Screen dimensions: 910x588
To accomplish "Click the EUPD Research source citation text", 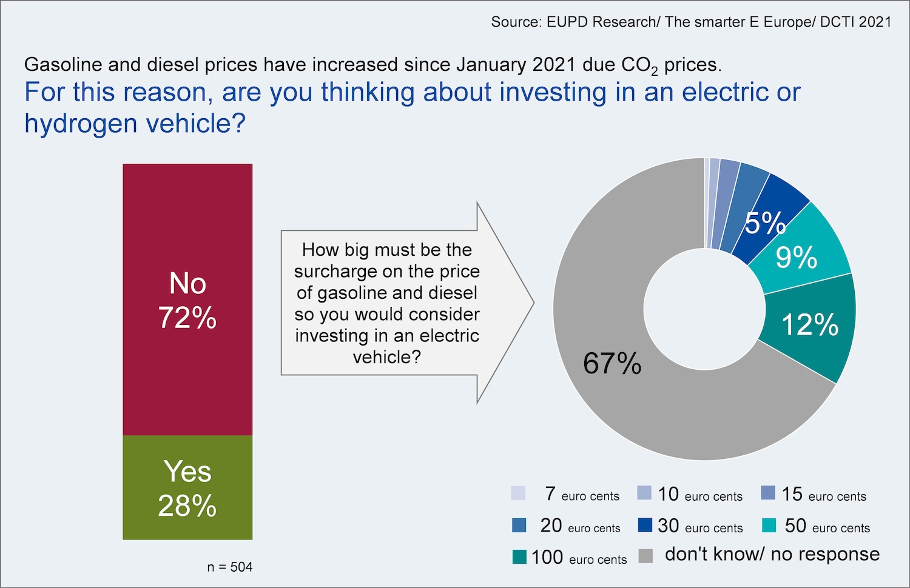I will point(691,22).
